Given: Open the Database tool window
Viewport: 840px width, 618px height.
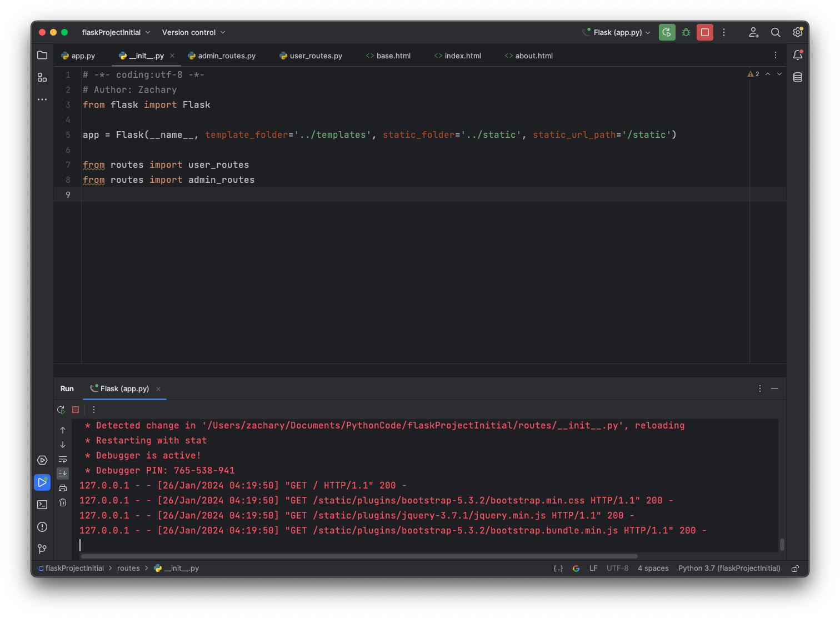Looking at the screenshot, I should pyautogui.click(x=798, y=77).
